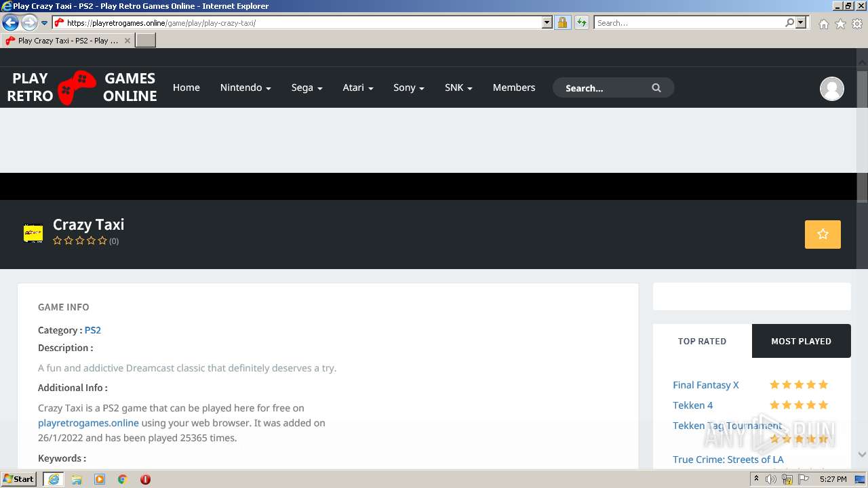The image size is (868, 488).
Task: Go back with the browser back arrow
Action: pos(10,23)
